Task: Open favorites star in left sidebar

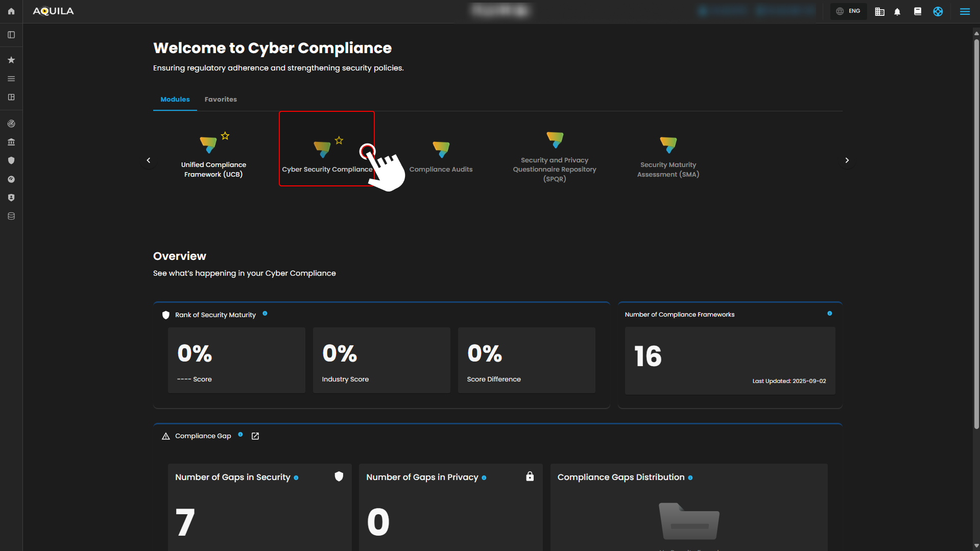Action: [x=11, y=60]
